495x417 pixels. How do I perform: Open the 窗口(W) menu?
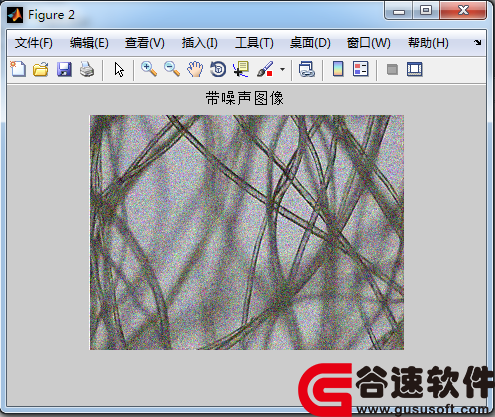(x=369, y=43)
